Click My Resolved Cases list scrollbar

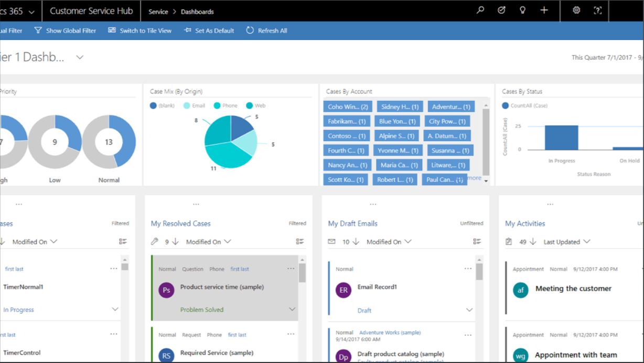click(302, 273)
